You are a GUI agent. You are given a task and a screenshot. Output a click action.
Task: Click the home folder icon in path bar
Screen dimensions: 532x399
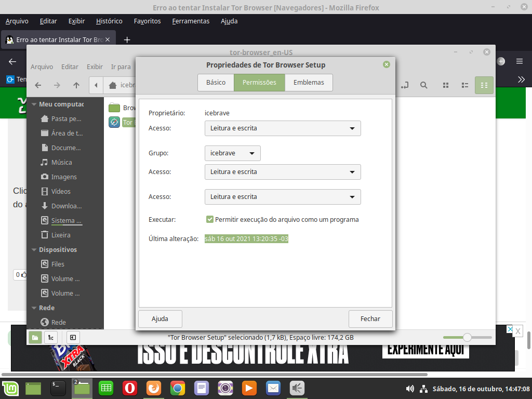(113, 85)
